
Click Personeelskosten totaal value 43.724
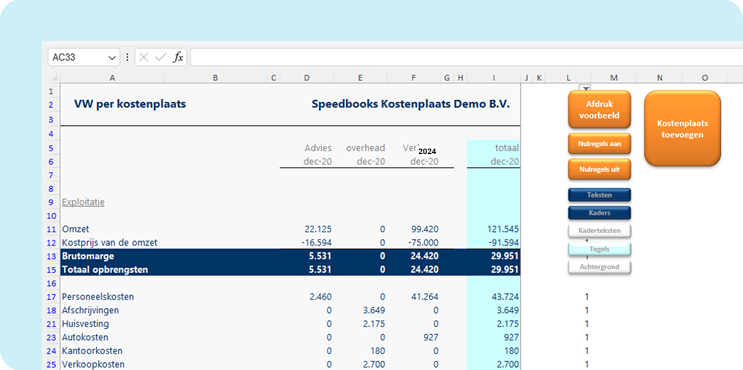click(x=506, y=297)
